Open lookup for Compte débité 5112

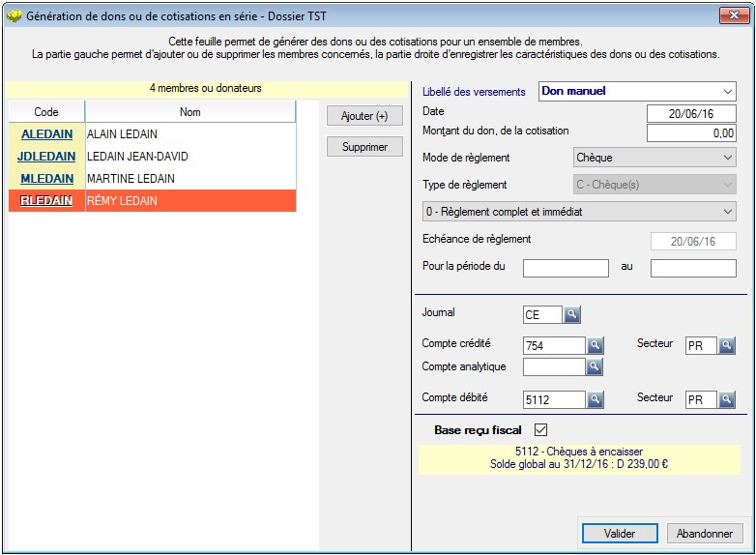[596, 399]
